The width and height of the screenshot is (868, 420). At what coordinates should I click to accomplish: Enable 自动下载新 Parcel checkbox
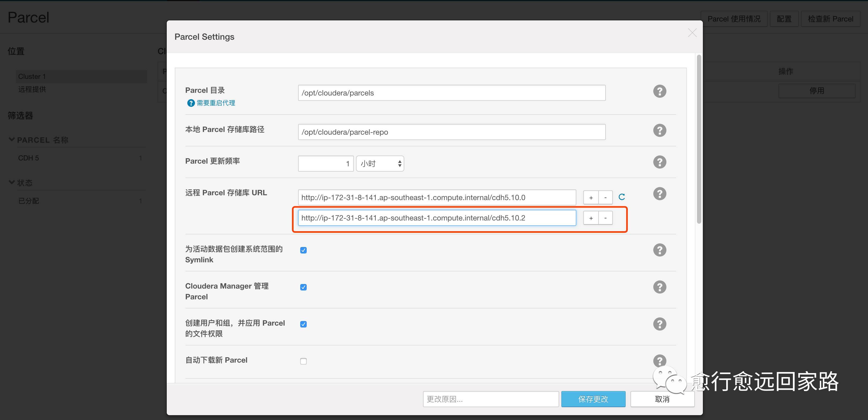click(303, 361)
